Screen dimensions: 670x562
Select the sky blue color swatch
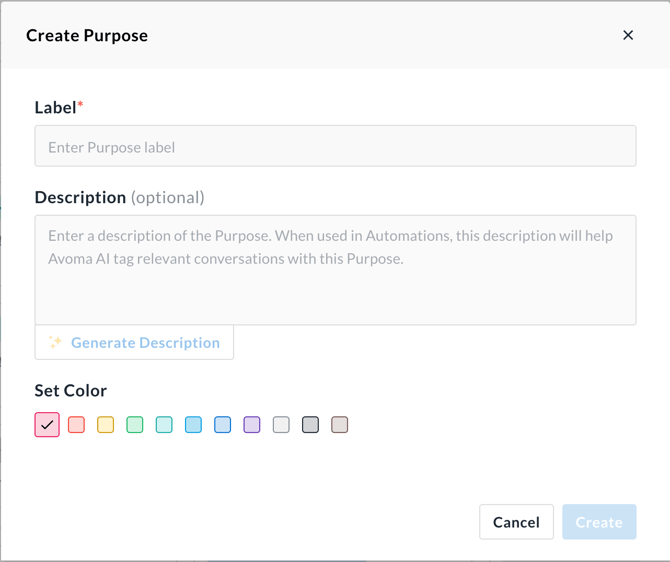click(193, 425)
